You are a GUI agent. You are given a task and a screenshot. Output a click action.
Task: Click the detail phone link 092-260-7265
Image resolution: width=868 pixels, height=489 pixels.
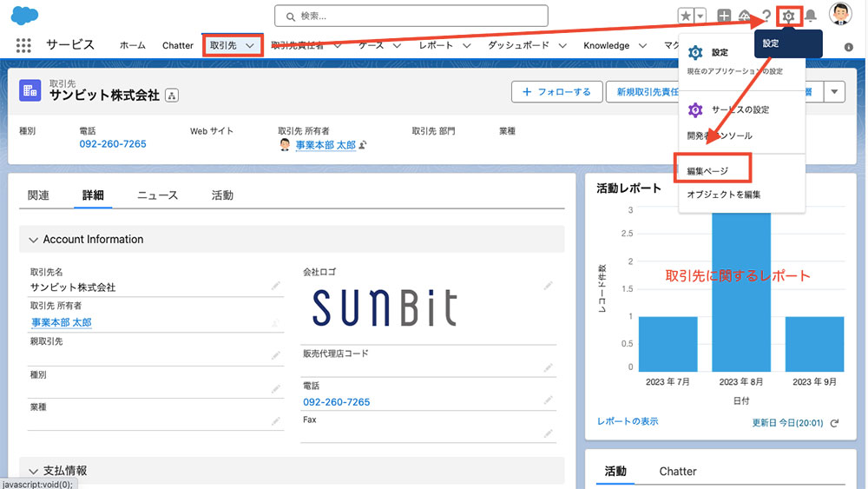point(336,402)
